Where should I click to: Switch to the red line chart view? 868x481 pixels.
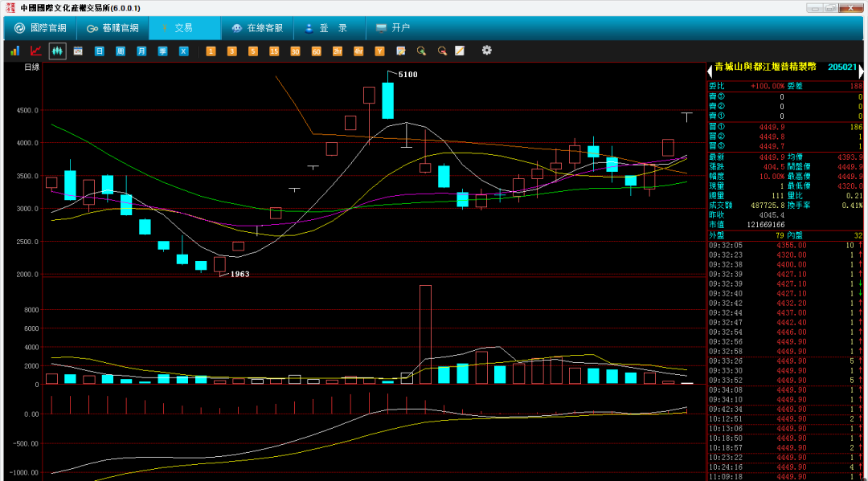coord(36,51)
